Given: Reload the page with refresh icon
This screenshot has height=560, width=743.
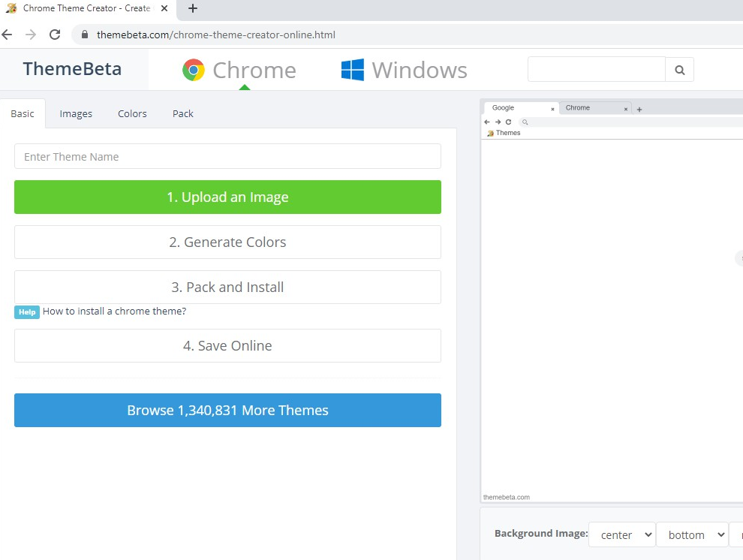Looking at the screenshot, I should 55,35.
